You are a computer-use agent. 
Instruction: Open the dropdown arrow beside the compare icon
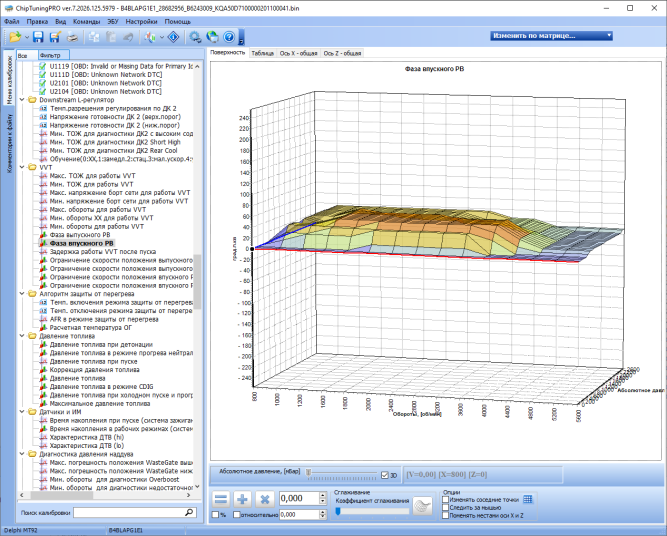[x=162, y=37]
